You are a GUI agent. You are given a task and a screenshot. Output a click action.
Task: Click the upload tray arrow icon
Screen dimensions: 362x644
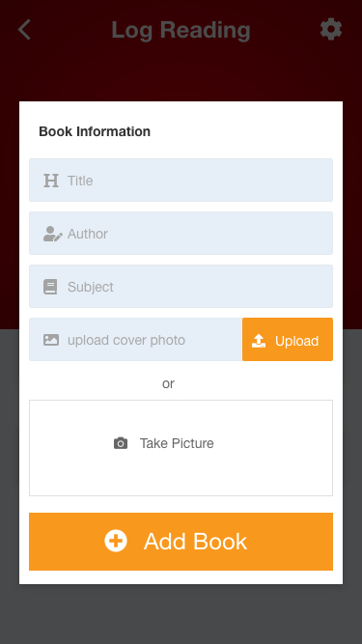point(259,341)
